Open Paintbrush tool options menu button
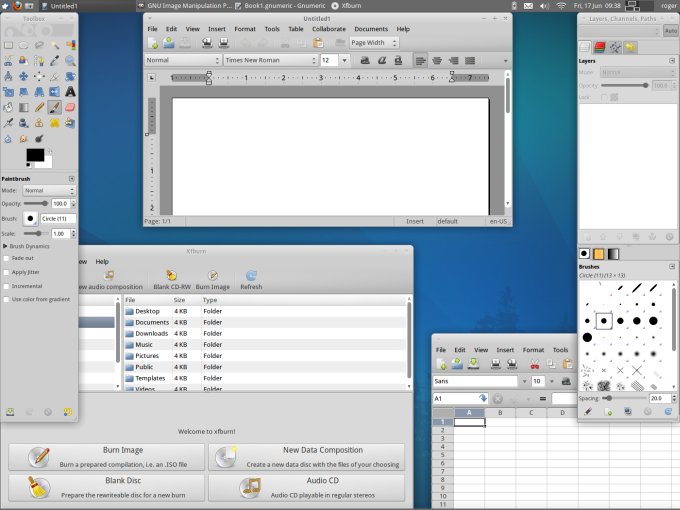 (x=72, y=179)
